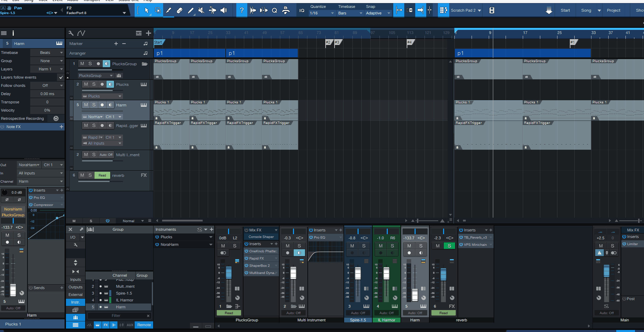Screen dimensions: 644x332
Task: Open the Snap Adaptive dropdown
Action: [378, 13]
